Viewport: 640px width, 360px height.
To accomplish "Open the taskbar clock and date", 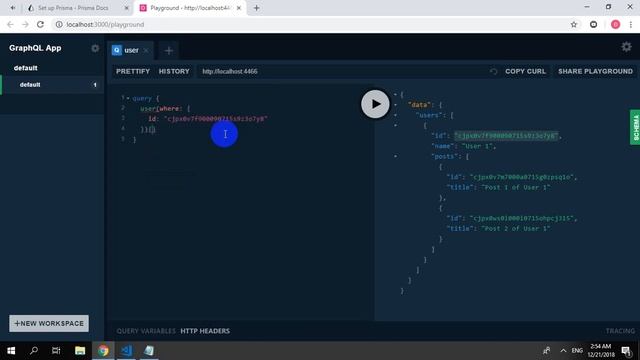I will [x=601, y=351].
